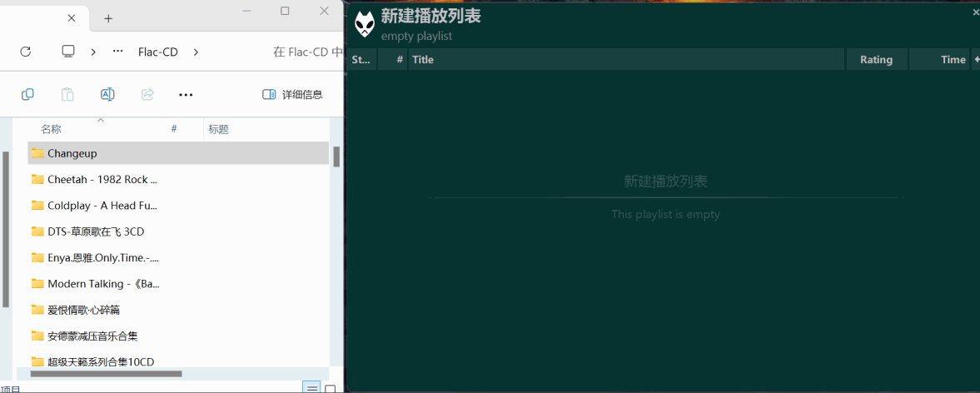Image resolution: width=980 pixels, height=393 pixels.
Task: Click the Title column header in playlist
Action: coord(626,59)
